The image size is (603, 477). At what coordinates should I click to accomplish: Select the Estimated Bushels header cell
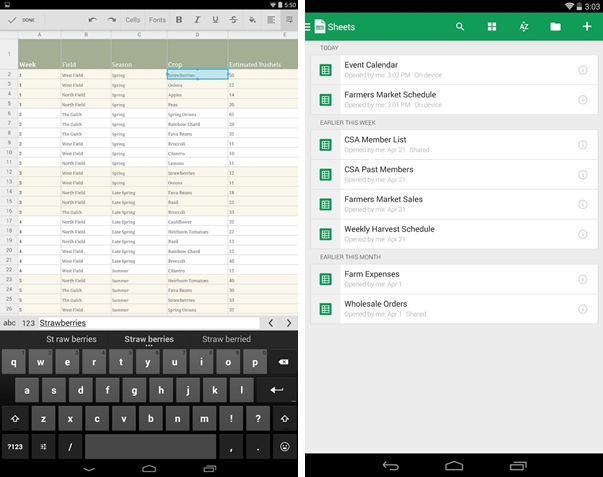[263, 54]
